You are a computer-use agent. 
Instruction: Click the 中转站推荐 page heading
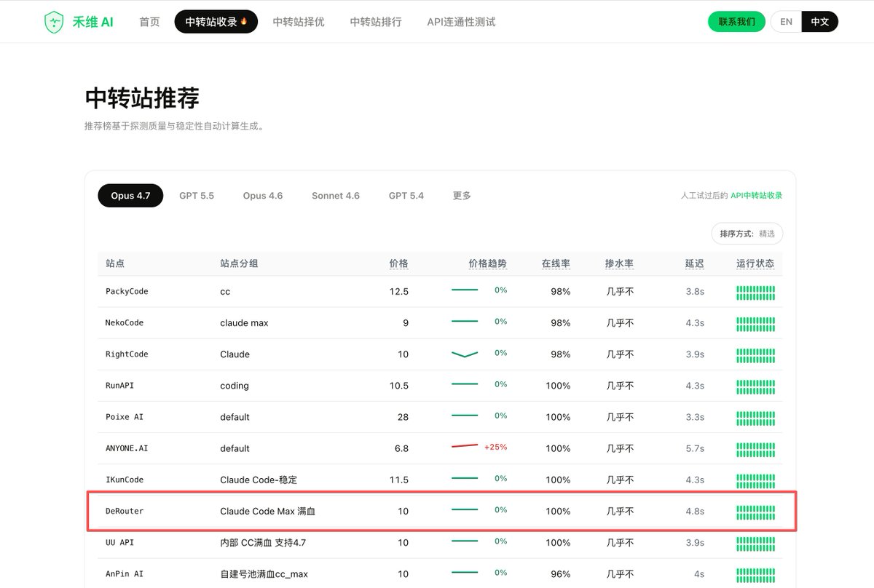(x=142, y=98)
